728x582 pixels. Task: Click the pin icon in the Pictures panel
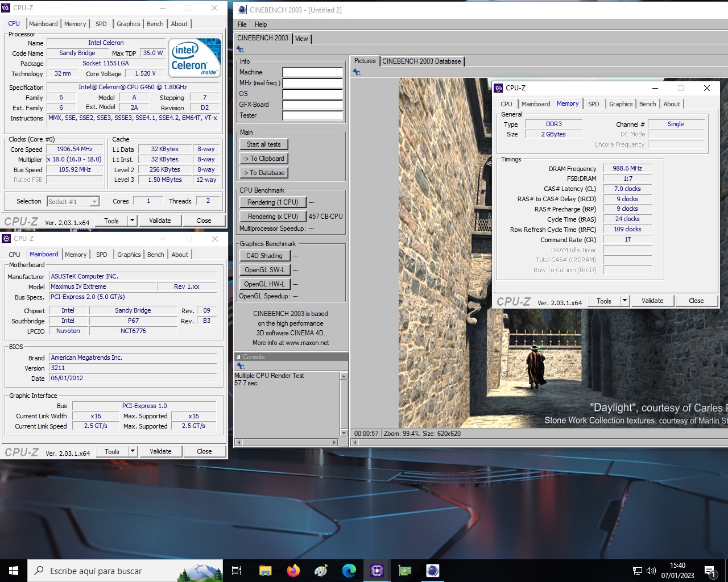pyautogui.click(x=357, y=72)
